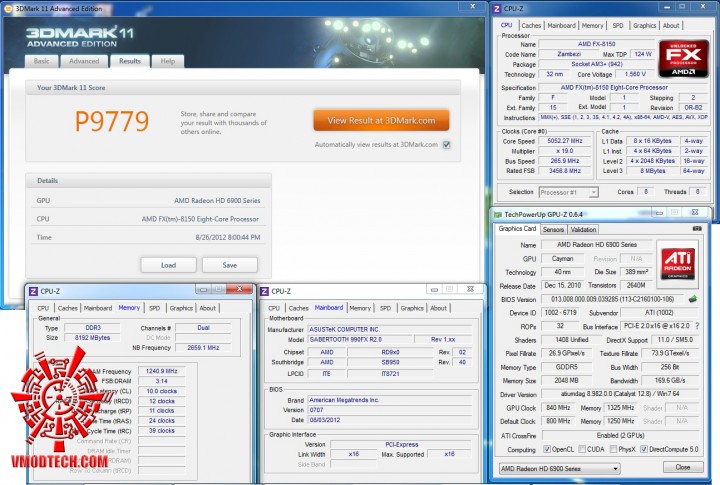Open SPD tab in top-right CPU-Z window
Viewport: 720px width, 485px height.
tap(618, 26)
